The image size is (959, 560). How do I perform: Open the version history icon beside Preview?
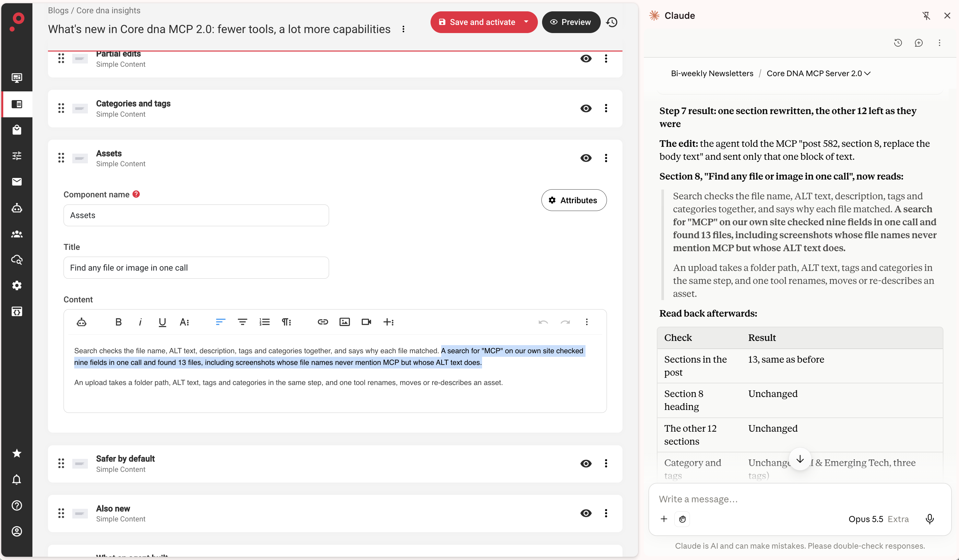click(x=612, y=22)
